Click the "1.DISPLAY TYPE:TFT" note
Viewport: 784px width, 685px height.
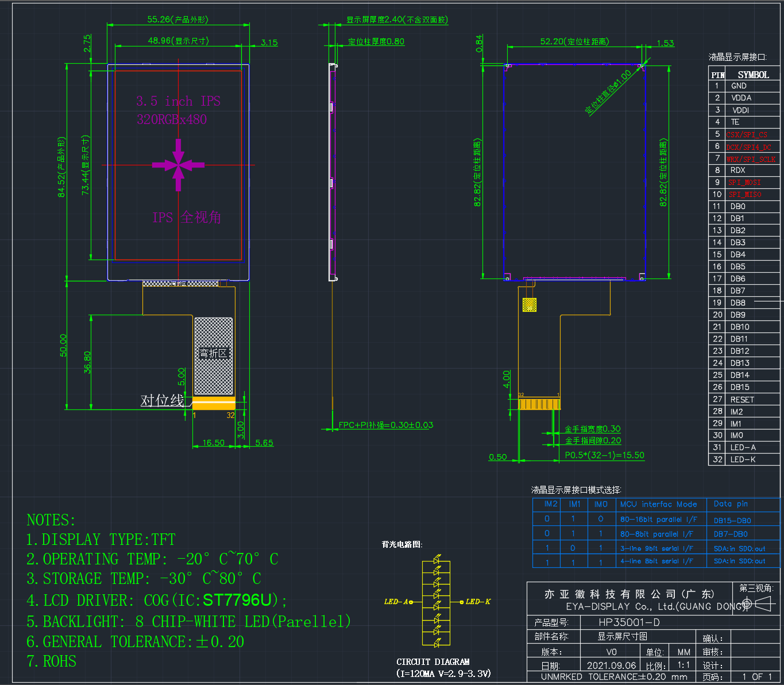(101, 540)
